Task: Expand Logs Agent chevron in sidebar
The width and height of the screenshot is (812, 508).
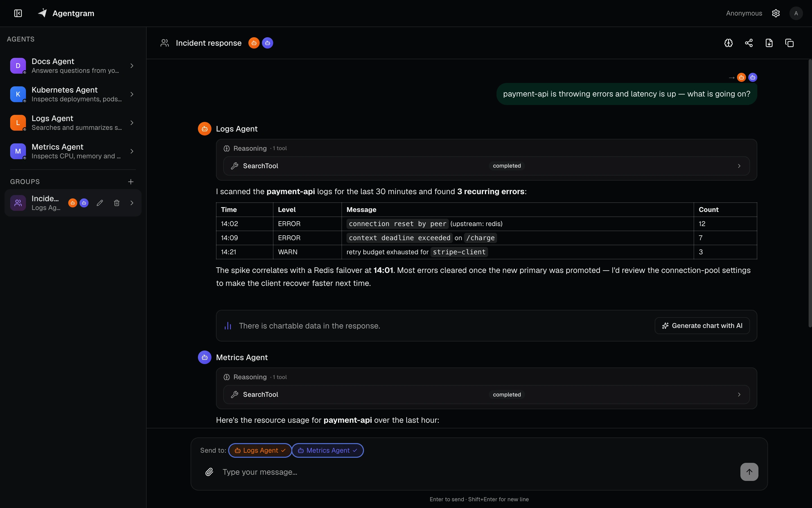Action: (x=132, y=123)
